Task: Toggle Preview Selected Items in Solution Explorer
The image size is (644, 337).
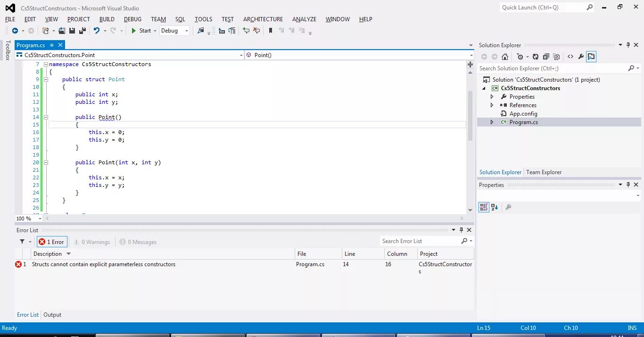Action: point(591,57)
